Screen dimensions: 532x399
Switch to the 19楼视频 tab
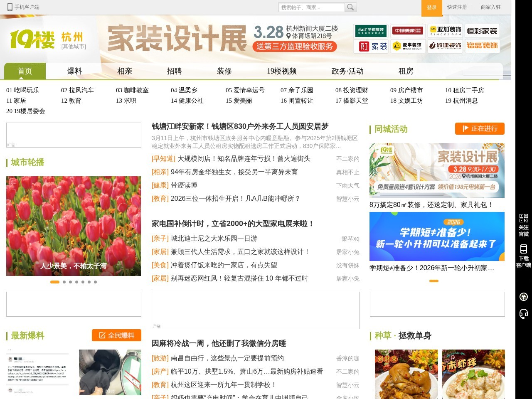282,71
